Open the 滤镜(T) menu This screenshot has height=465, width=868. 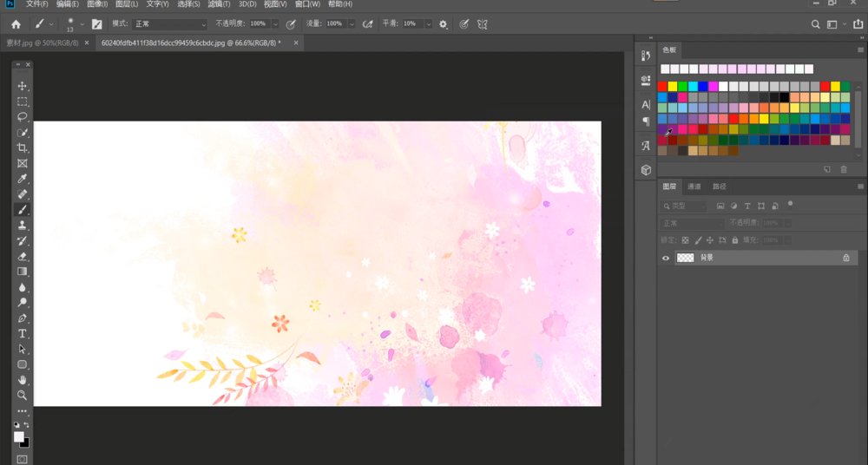coord(219,4)
